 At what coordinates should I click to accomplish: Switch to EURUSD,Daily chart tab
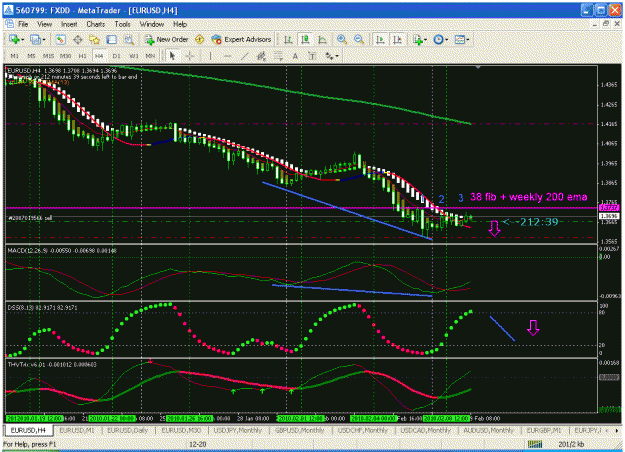(x=128, y=430)
